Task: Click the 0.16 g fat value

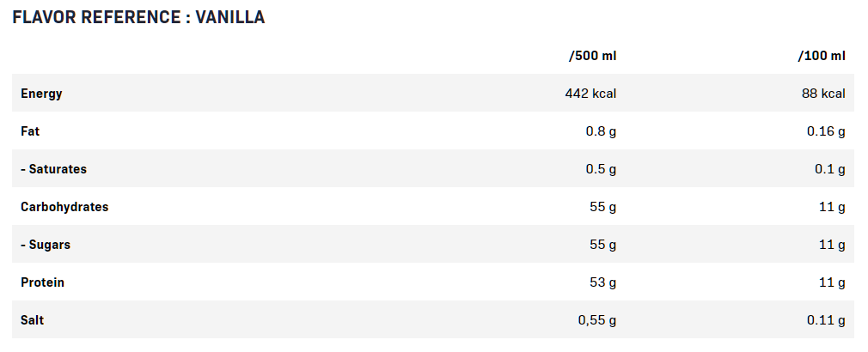Action: click(x=826, y=131)
